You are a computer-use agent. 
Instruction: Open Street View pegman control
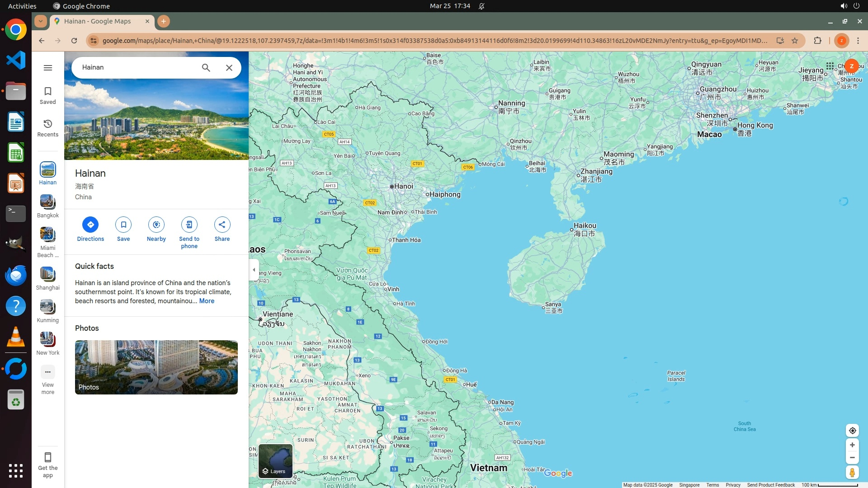pyautogui.click(x=852, y=473)
